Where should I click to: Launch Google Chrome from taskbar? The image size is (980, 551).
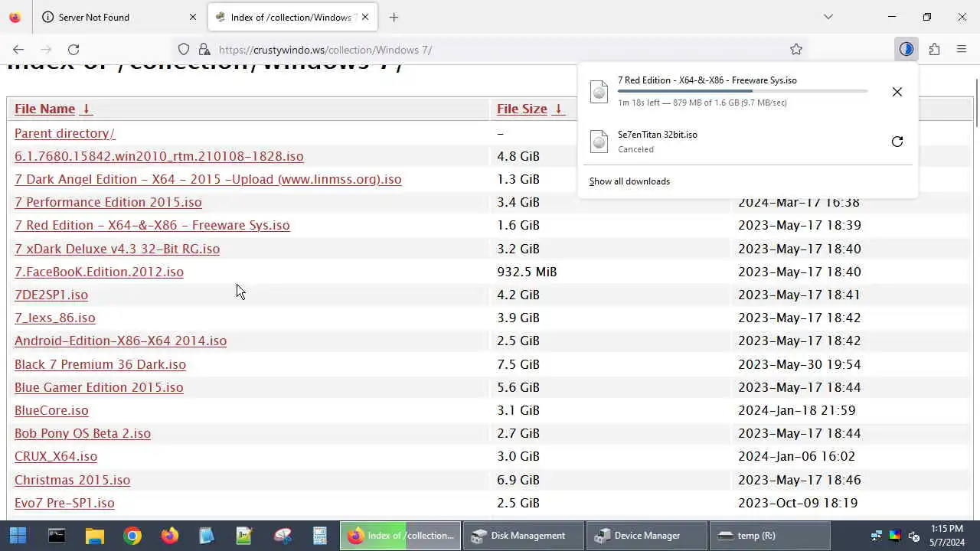[132, 536]
